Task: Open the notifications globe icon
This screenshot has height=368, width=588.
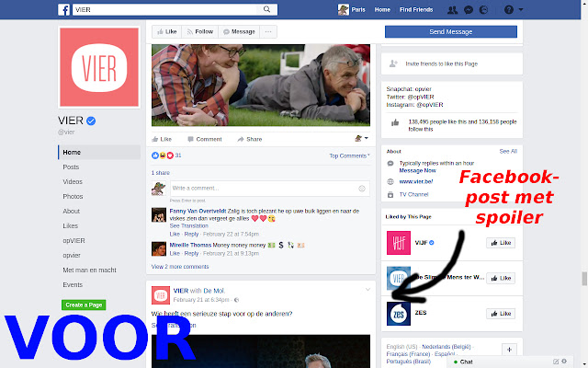Action: [x=484, y=10]
